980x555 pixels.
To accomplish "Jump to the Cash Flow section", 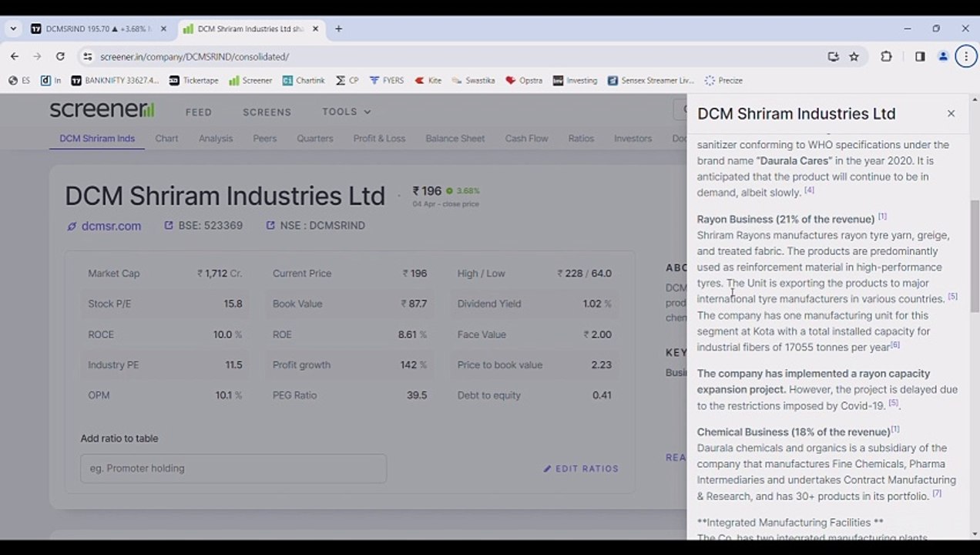I will [526, 139].
